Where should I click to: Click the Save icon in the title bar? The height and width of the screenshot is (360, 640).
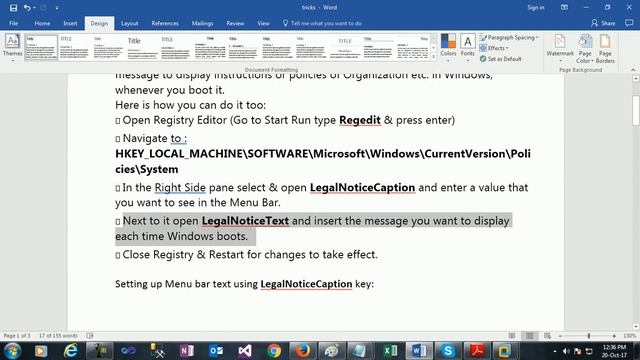tap(13, 8)
